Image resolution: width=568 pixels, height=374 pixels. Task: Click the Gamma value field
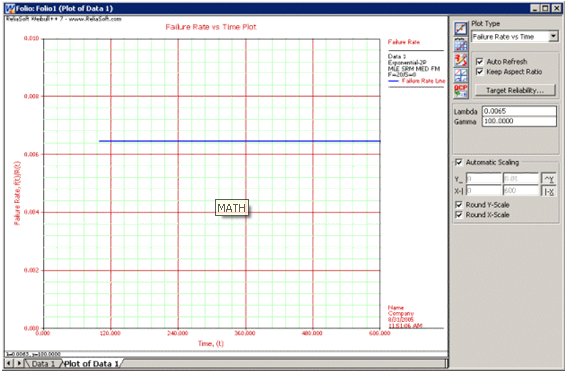point(519,121)
